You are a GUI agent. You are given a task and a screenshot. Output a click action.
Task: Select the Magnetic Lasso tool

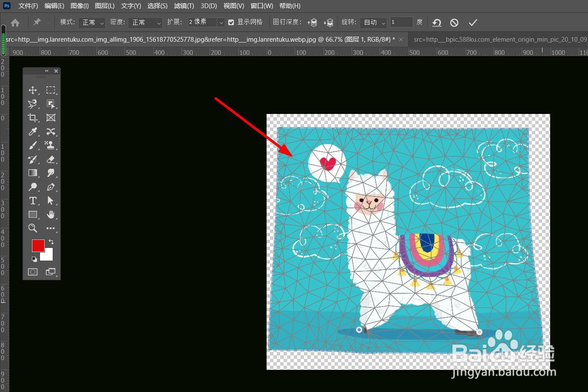click(x=33, y=104)
